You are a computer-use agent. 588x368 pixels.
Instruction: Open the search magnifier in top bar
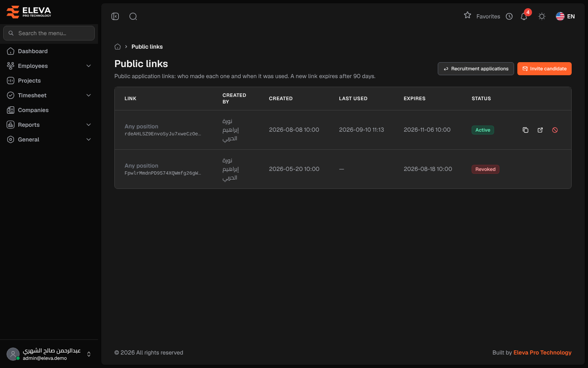click(133, 16)
